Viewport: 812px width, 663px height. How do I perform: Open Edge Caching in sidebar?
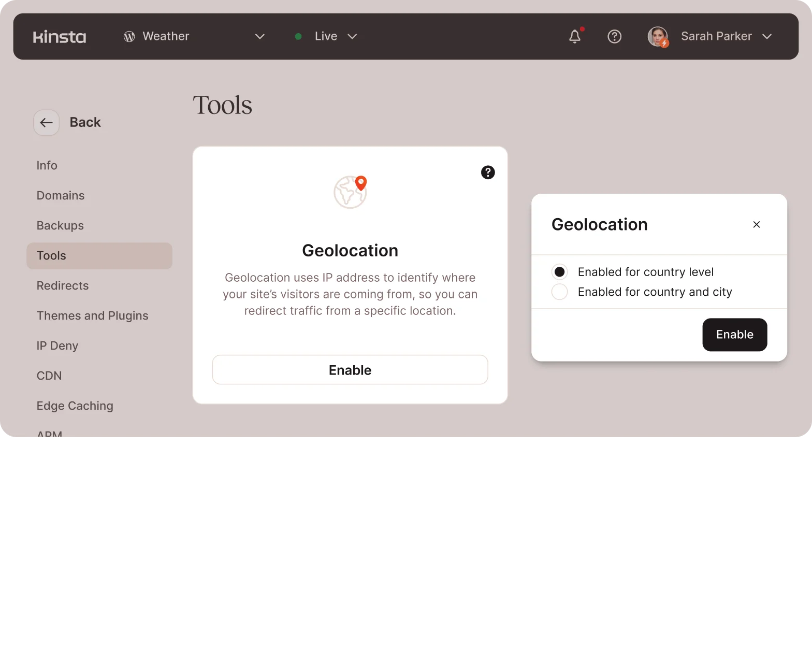[x=75, y=406]
